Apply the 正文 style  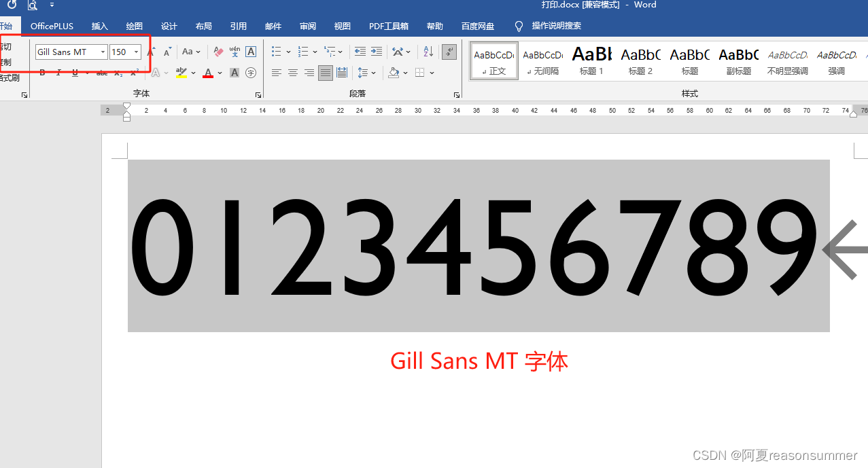(x=494, y=60)
